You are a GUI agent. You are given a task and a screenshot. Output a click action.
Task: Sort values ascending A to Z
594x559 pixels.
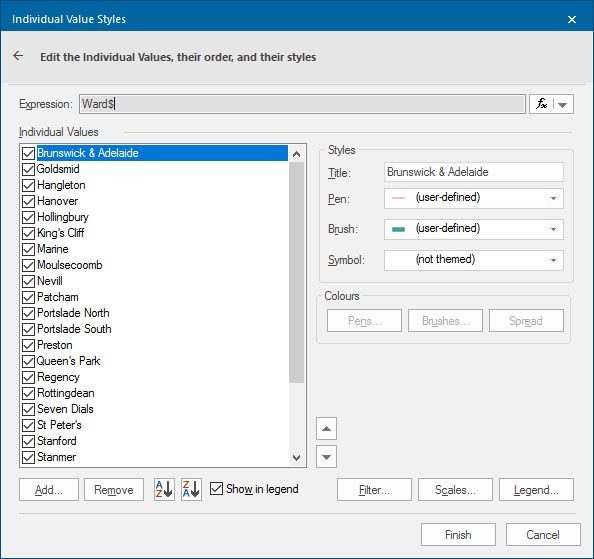(x=164, y=489)
